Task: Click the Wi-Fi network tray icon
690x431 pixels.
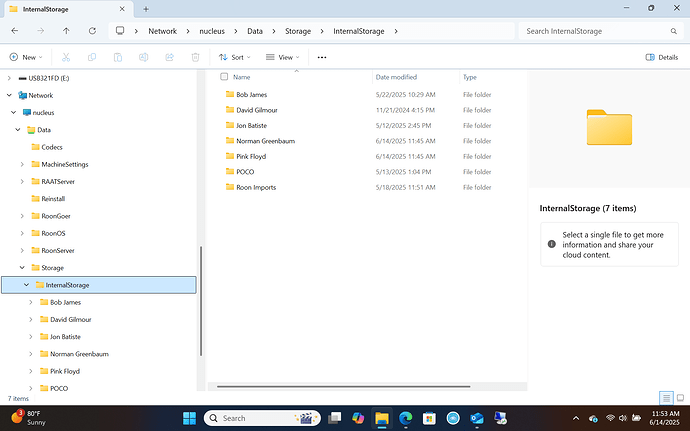Action: (610, 418)
